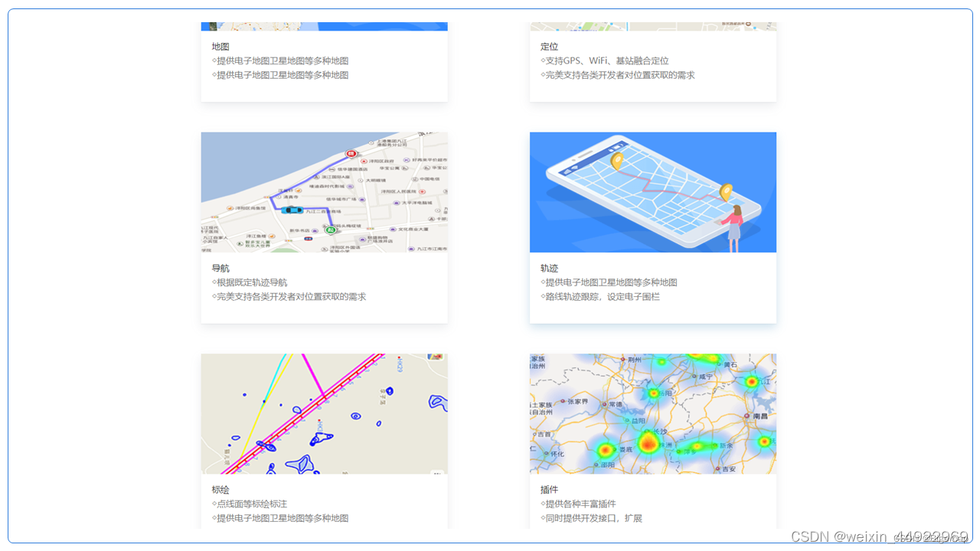Open the 轨迹 phone map illustration
Screen dimensions: 980x551
click(x=653, y=192)
